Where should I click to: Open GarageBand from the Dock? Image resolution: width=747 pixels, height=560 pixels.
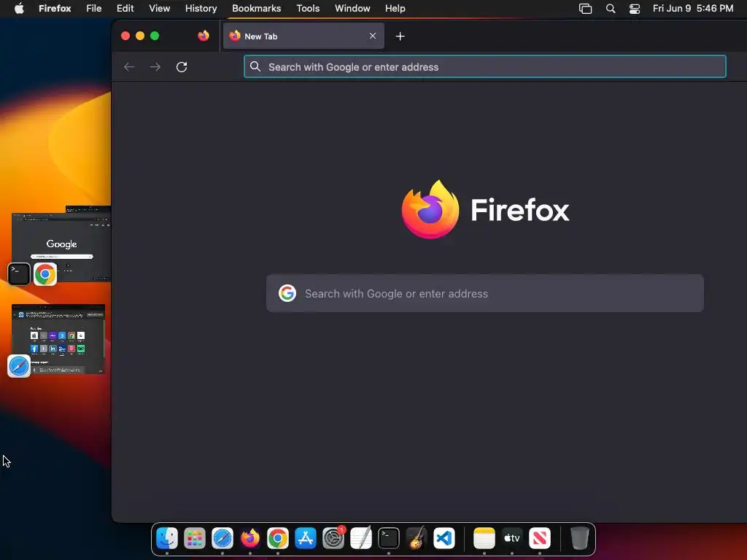(x=417, y=539)
